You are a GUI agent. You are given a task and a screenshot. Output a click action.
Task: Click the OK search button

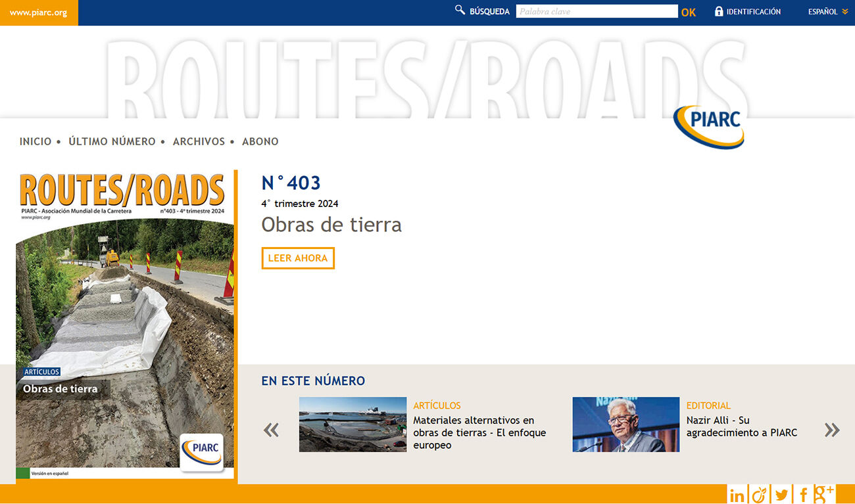coord(689,12)
